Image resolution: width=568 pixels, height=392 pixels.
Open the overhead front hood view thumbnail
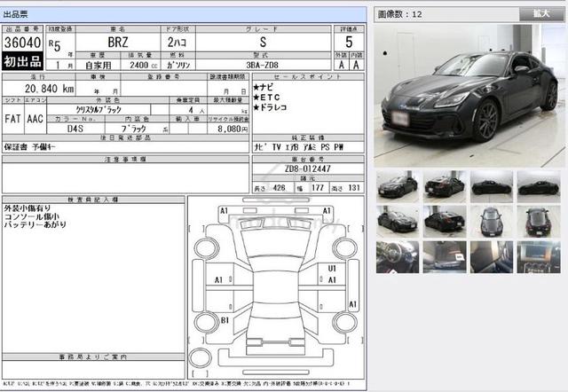click(x=492, y=222)
